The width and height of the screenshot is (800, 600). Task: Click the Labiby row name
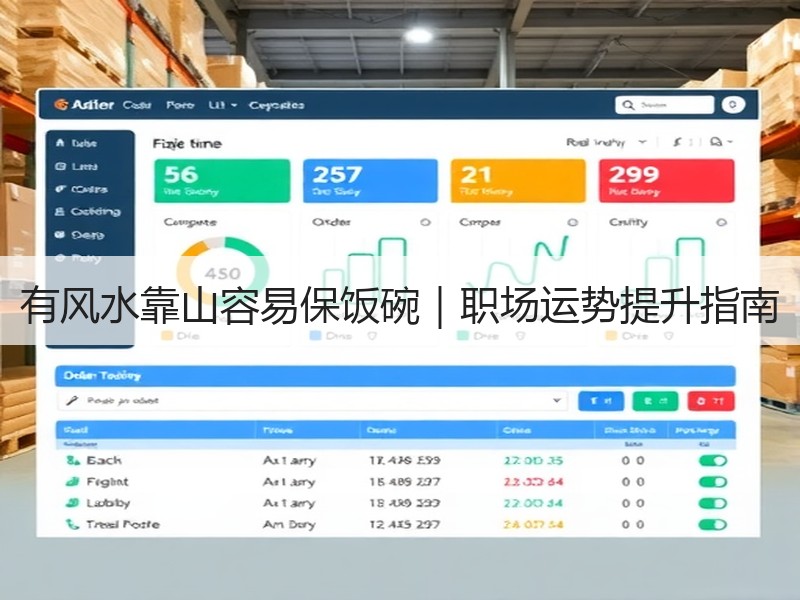coord(108,504)
